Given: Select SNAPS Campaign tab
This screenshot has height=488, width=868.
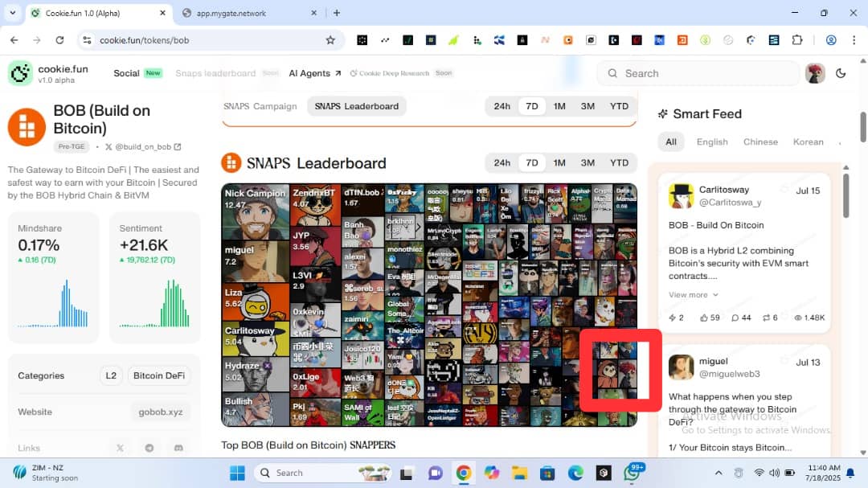Looking at the screenshot, I should pos(260,106).
